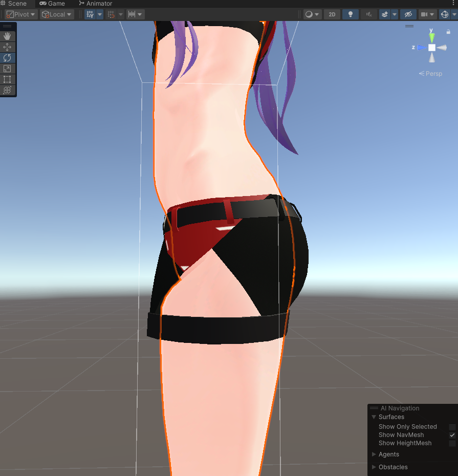
Task: Open the scene visibility eye toggle
Action: [x=408, y=14]
